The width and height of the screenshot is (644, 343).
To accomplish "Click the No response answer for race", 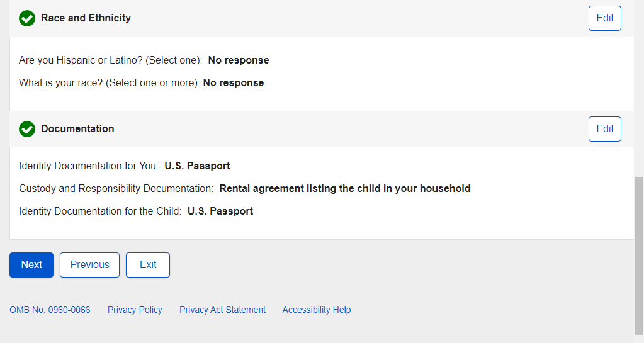I will point(233,83).
